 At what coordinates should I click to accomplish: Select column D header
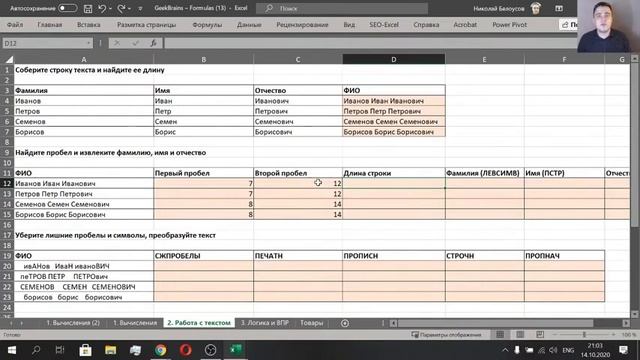coord(393,60)
